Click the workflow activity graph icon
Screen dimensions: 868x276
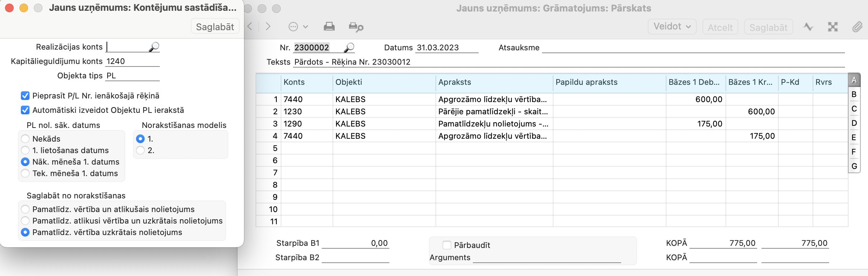[808, 27]
